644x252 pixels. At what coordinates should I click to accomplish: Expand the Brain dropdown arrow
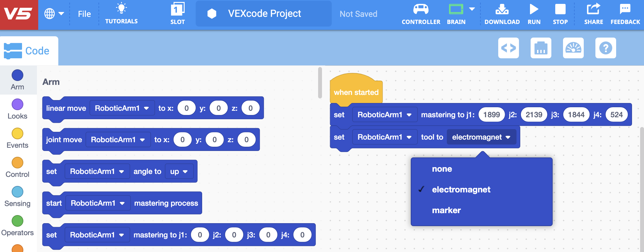pos(472,9)
